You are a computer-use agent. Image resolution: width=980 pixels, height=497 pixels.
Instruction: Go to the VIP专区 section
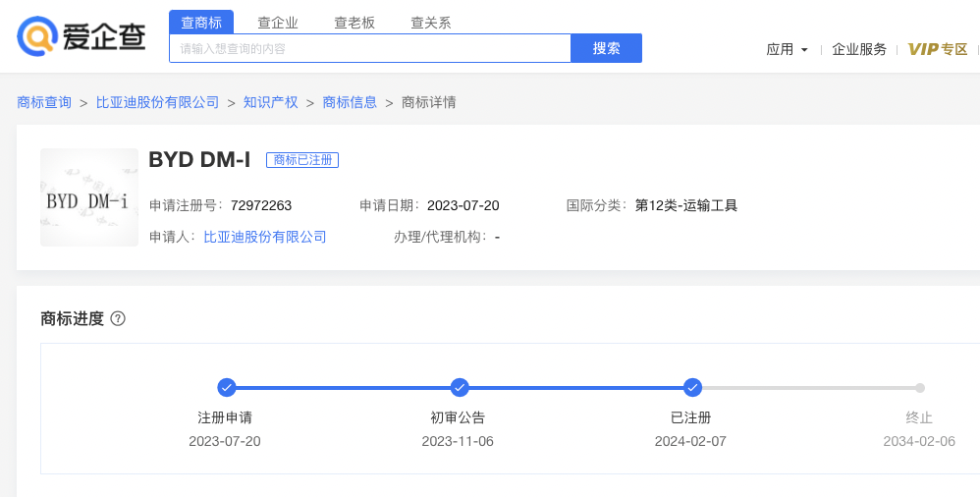(x=938, y=49)
